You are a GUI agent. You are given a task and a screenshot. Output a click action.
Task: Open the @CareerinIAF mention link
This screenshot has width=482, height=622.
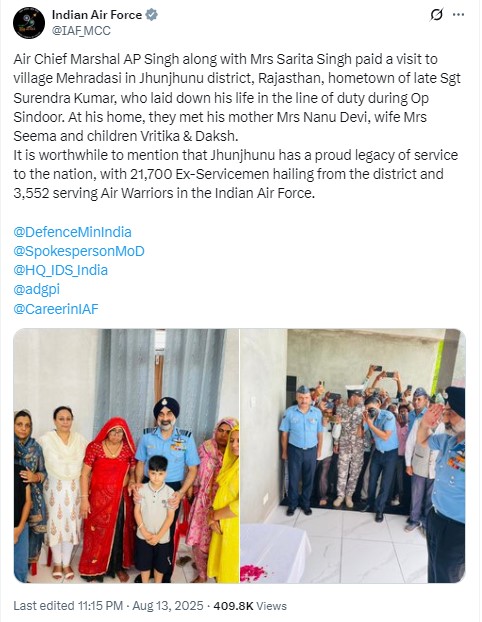click(56, 309)
